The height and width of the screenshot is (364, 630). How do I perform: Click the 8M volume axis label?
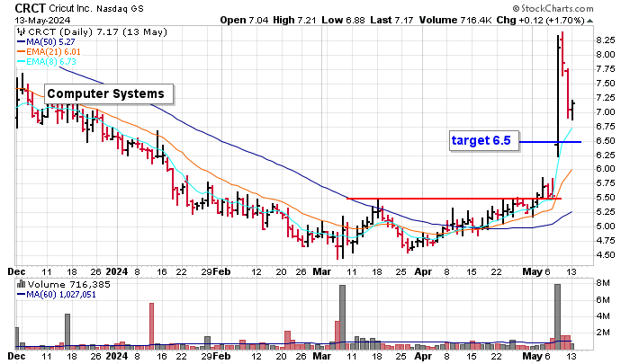coord(603,283)
